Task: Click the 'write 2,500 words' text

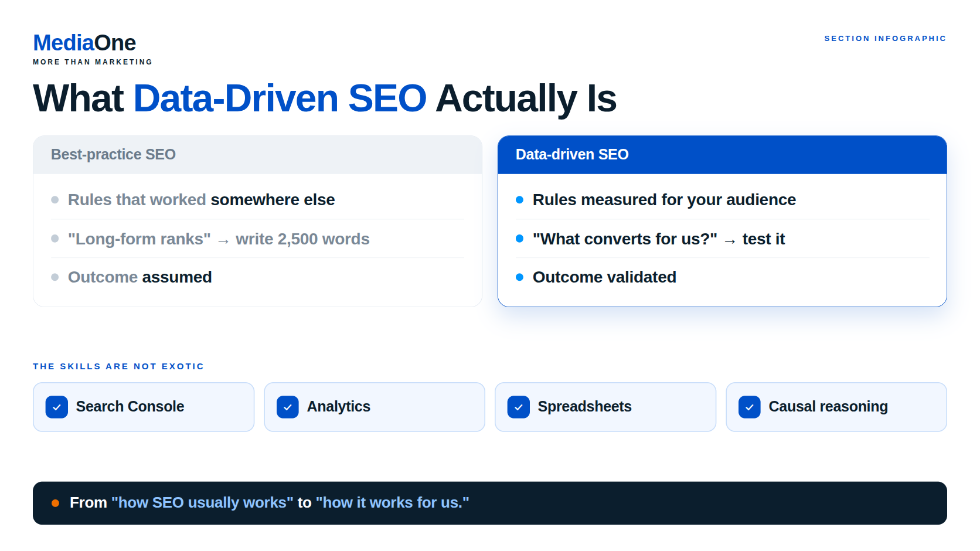Action: click(x=302, y=239)
